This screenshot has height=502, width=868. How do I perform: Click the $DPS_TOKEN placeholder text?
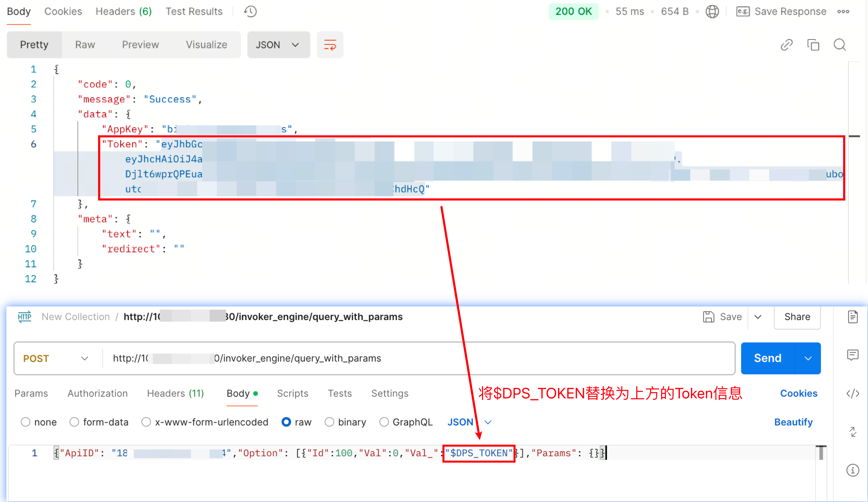(479, 453)
